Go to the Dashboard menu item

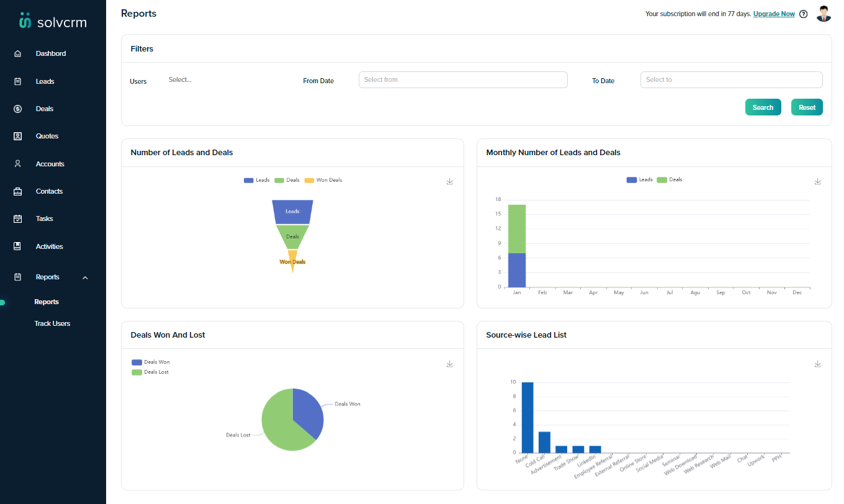click(x=51, y=53)
